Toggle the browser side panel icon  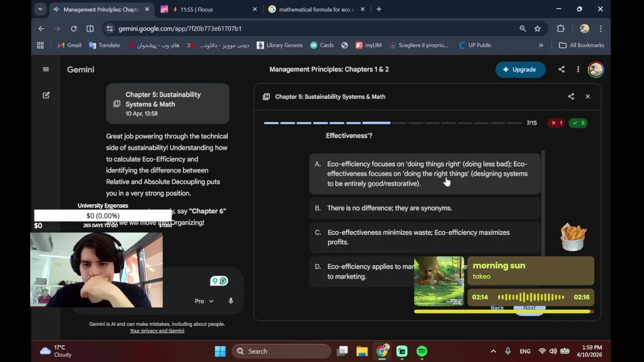coord(90,29)
